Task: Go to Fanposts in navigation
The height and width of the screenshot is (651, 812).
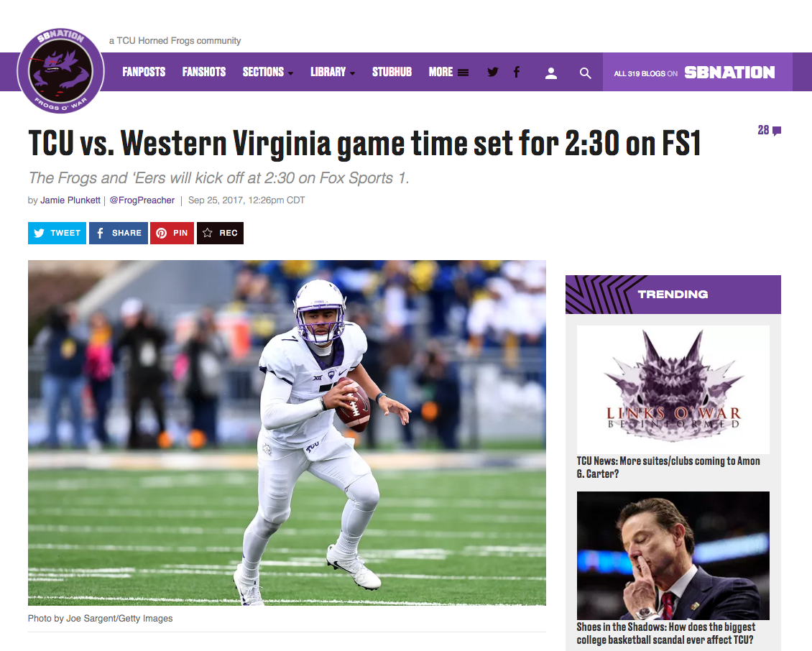Action: [144, 72]
